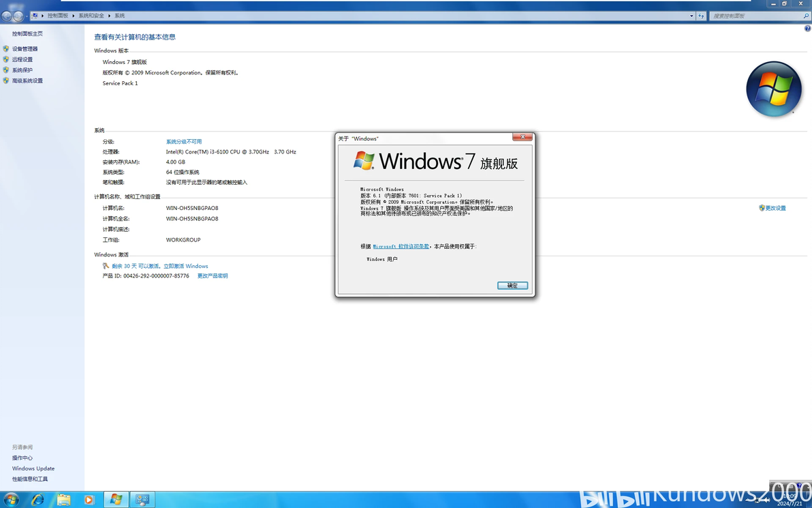Screen dimensions: 812x508
Task: Click the refresh button beside address bar
Action: click(701, 16)
